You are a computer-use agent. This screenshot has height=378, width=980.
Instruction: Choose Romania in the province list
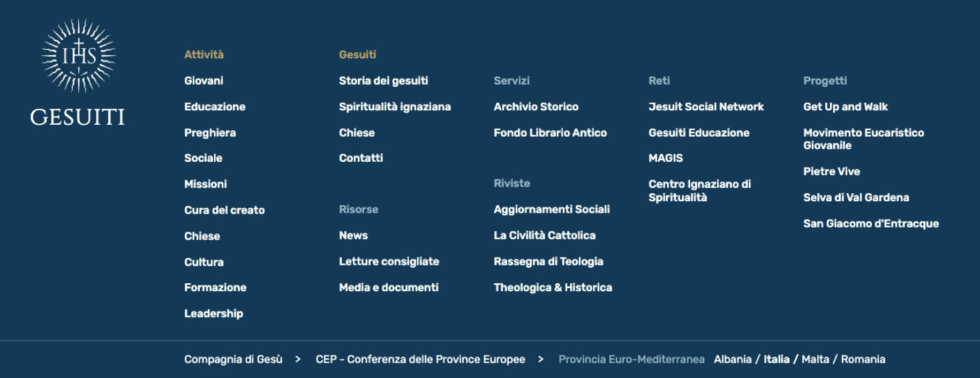(863, 359)
